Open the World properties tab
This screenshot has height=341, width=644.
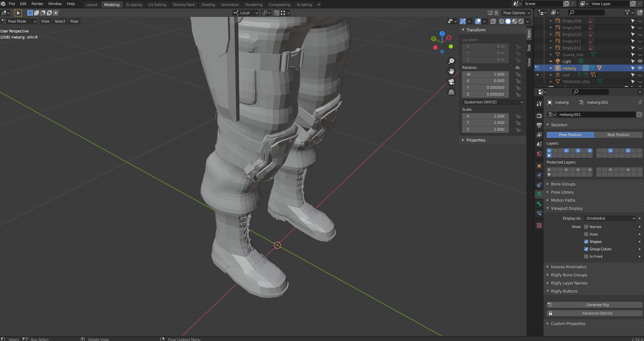pyautogui.click(x=539, y=154)
